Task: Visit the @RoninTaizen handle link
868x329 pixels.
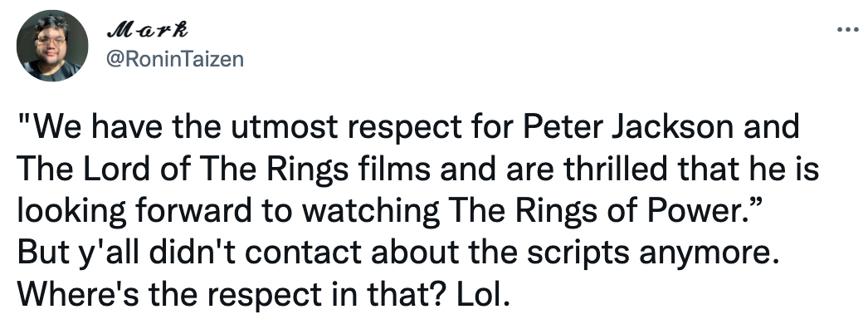Action: pos(174,58)
